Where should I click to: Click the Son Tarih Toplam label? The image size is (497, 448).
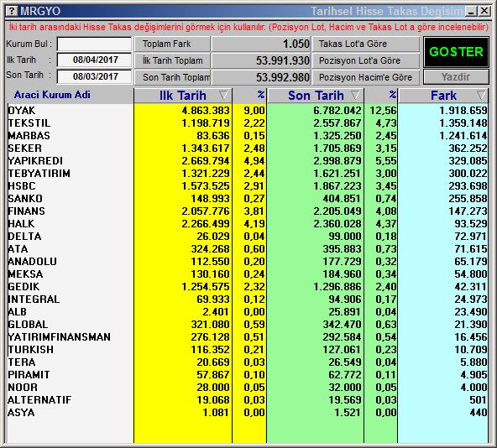(x=172, y=77)
